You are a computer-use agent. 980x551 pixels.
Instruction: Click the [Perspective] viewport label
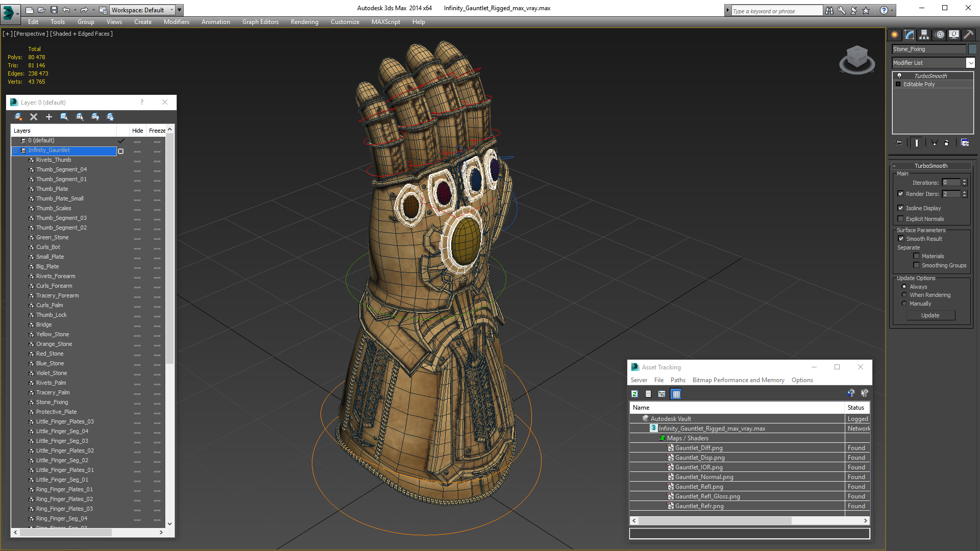point(31,34)
